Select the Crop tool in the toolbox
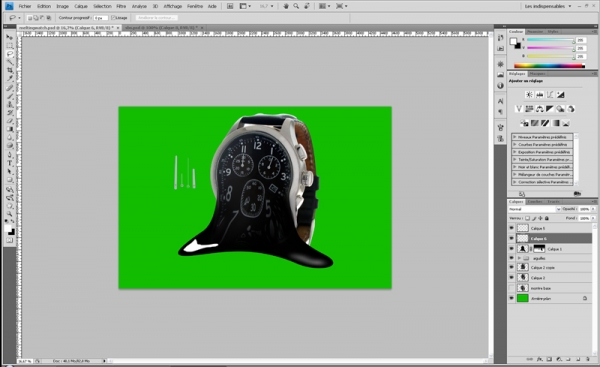The height and width of the screenshot is (367, 600). click(10, 70)
